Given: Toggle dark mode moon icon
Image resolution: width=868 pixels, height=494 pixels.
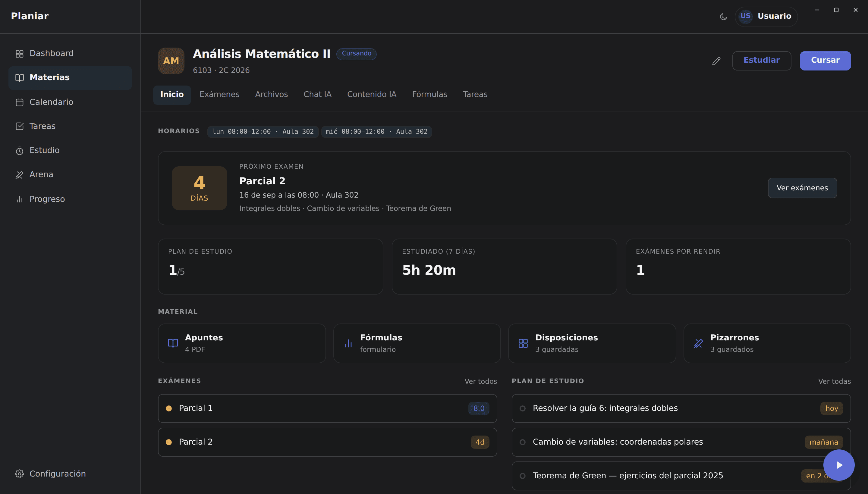Looking at the screenshot, I should pyautogui.click(x=723, y=16).
